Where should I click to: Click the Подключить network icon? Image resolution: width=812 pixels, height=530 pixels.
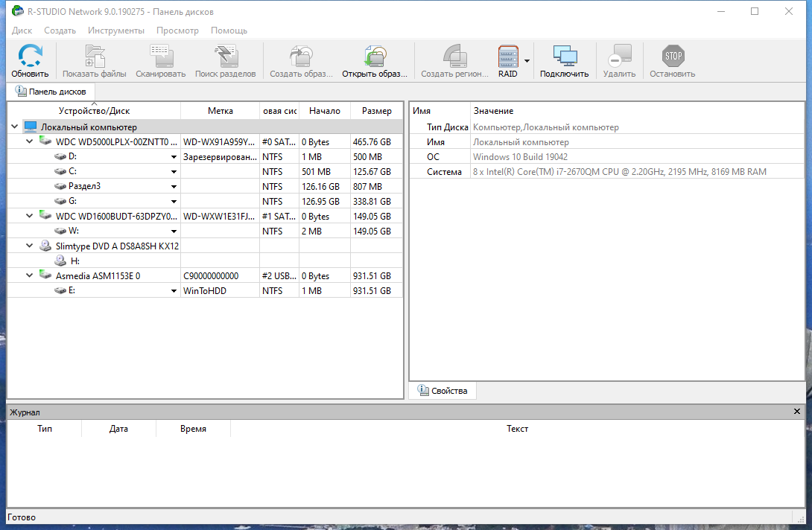565,56
